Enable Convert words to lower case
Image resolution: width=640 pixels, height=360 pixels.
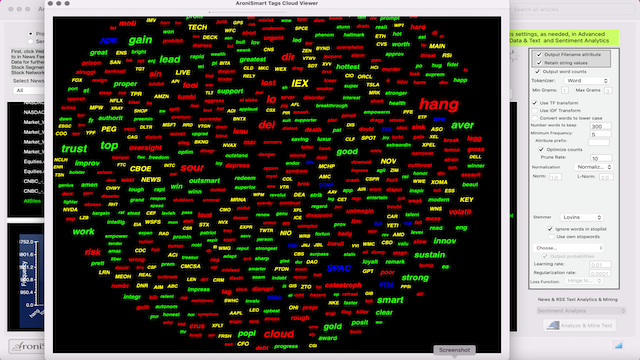click(535, 118)
